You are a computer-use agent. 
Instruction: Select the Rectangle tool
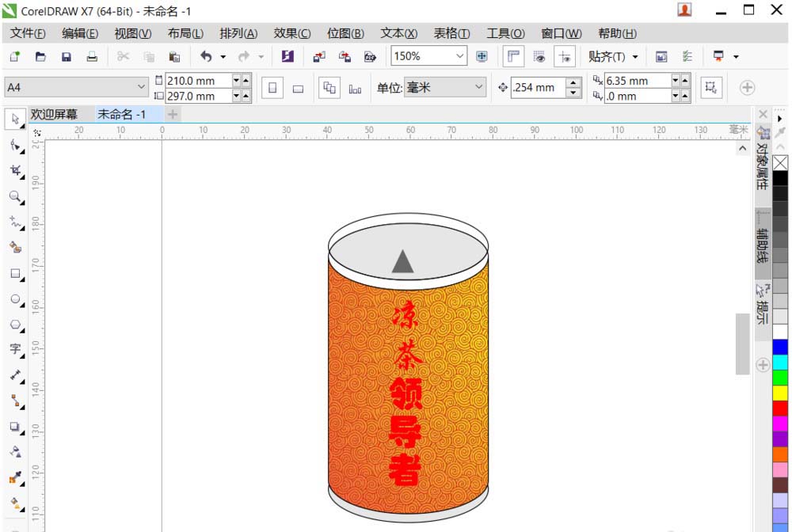point(16,274)
